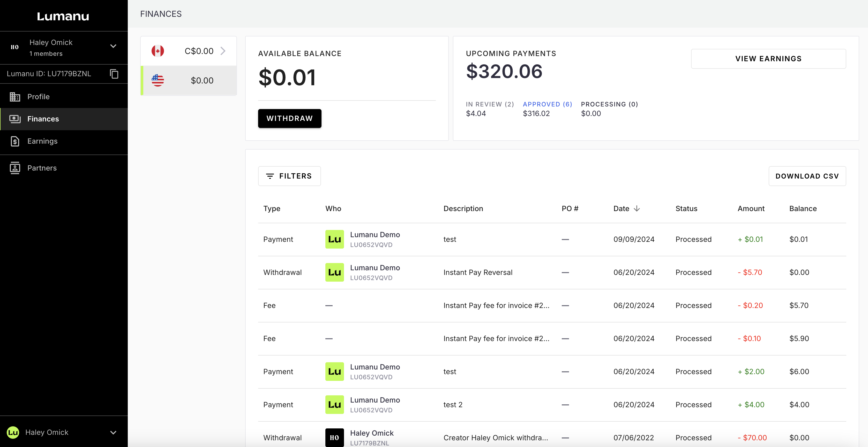Click the Profile building icon in the sidebar
Screen dimensions: 868x447
coord(15,97)
